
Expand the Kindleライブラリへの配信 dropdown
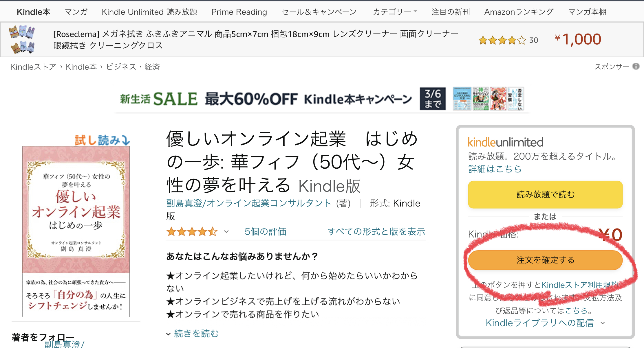tap(545, 323)
